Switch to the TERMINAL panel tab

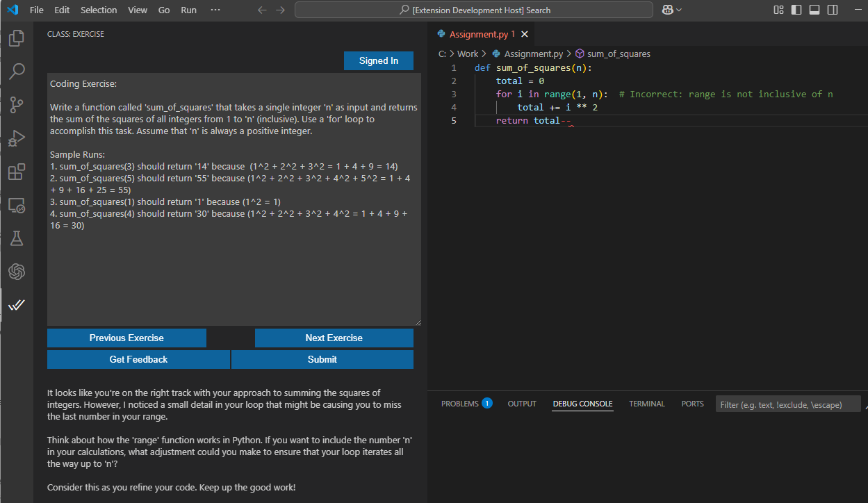point(646,404)
